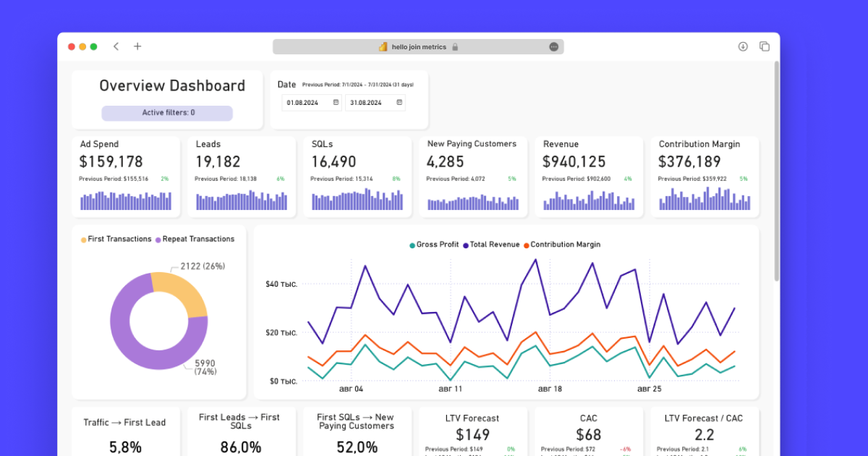The image size is (868, 456).
Task: Open calendar picker for end date 31.08.2024
Action: 399,103
